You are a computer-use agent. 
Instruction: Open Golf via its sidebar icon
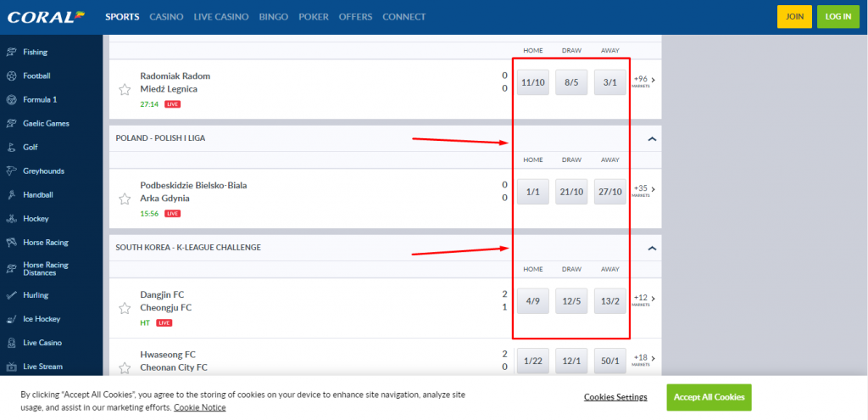12,147
